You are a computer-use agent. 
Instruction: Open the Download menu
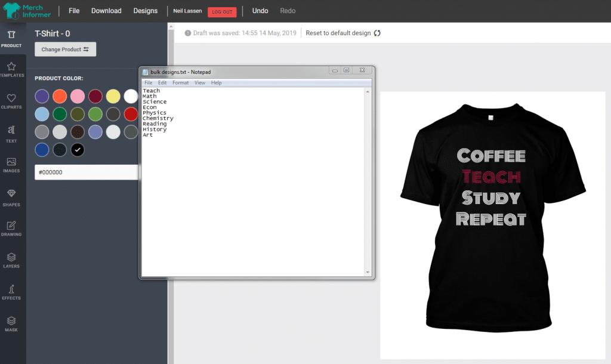106,11
